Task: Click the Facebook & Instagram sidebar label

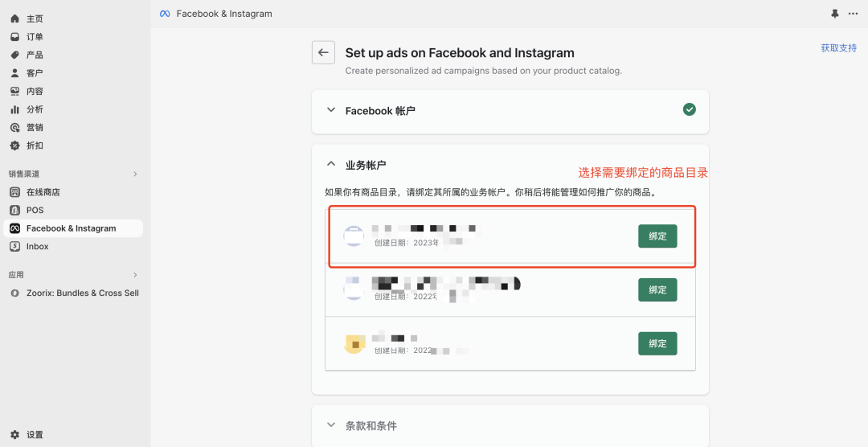Action: (x=72, y=228)
